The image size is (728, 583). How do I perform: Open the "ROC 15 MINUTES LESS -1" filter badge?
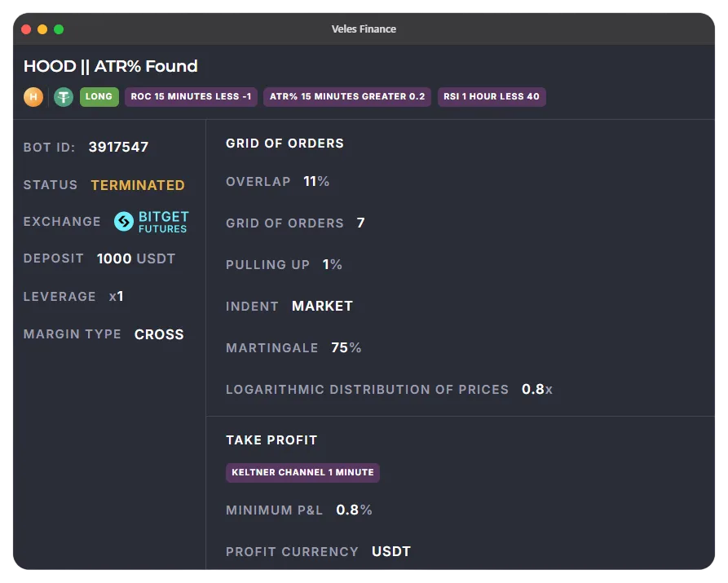(x=191, y=96)
